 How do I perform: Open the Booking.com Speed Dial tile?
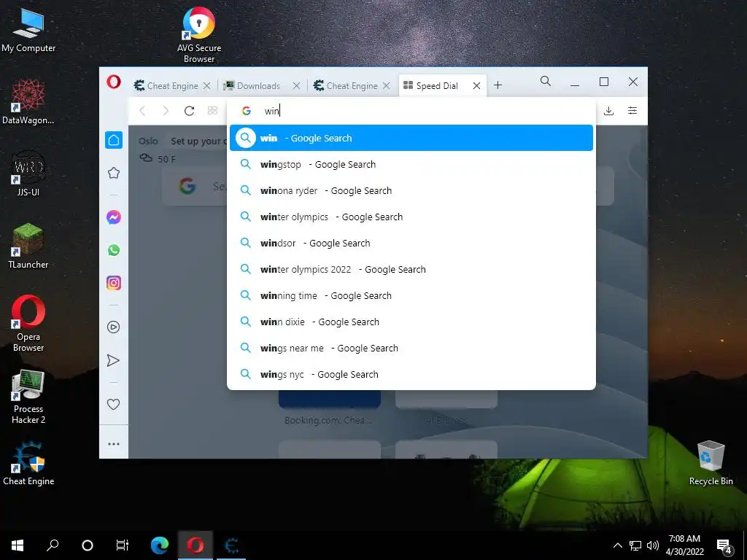tap(329, 407)
